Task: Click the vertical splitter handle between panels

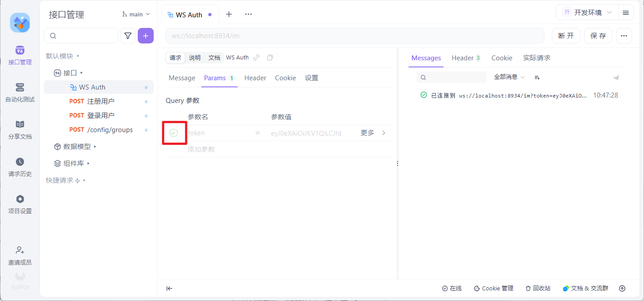Action: tap(397, 164)
